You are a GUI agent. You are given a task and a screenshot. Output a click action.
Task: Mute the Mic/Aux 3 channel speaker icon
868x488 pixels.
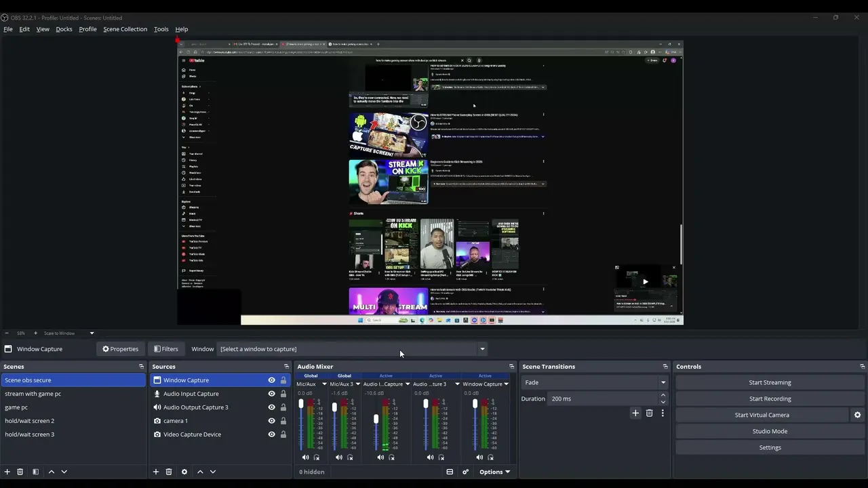click(338, 457)
